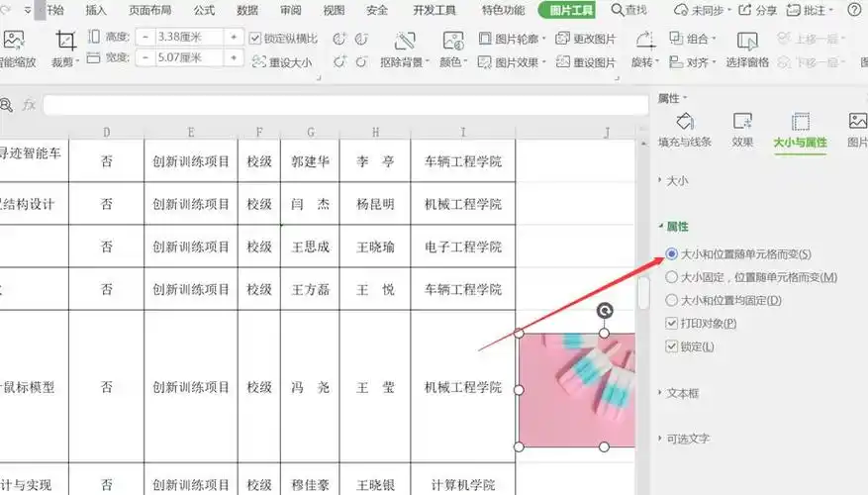Open the Page Layout (页面布局) ribbon tab
Image resolution: width=868 pixels, height=495 pixels.
(x=150, y=10)
